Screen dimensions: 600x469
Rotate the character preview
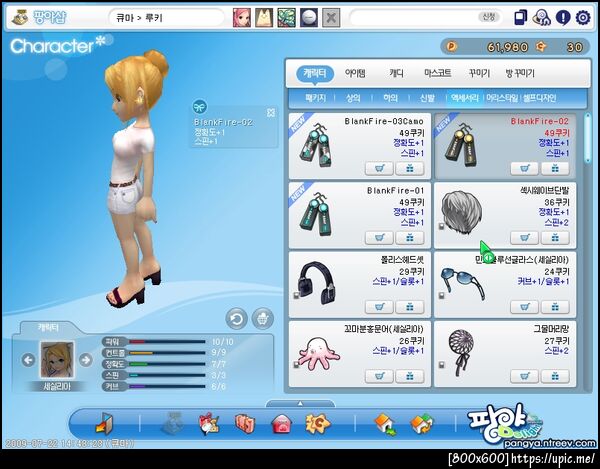tap(236, 319)
